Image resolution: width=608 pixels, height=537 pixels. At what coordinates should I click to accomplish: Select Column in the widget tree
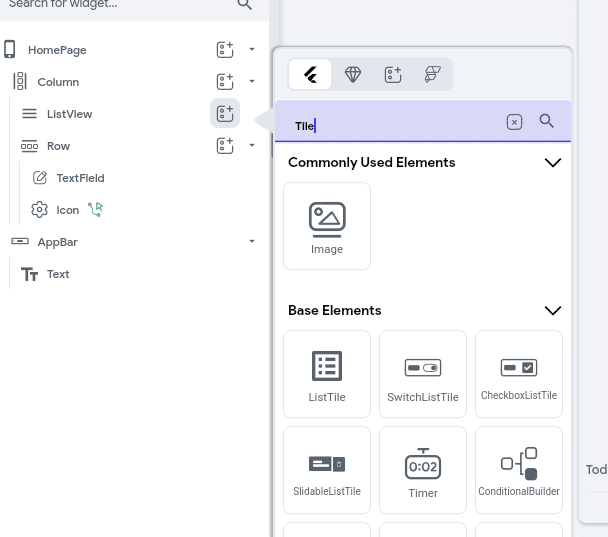58,82
